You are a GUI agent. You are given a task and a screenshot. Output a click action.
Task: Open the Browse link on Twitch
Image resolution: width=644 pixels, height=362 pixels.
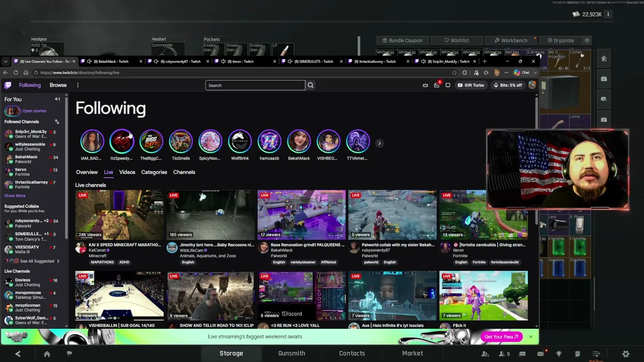pos(58,85)
